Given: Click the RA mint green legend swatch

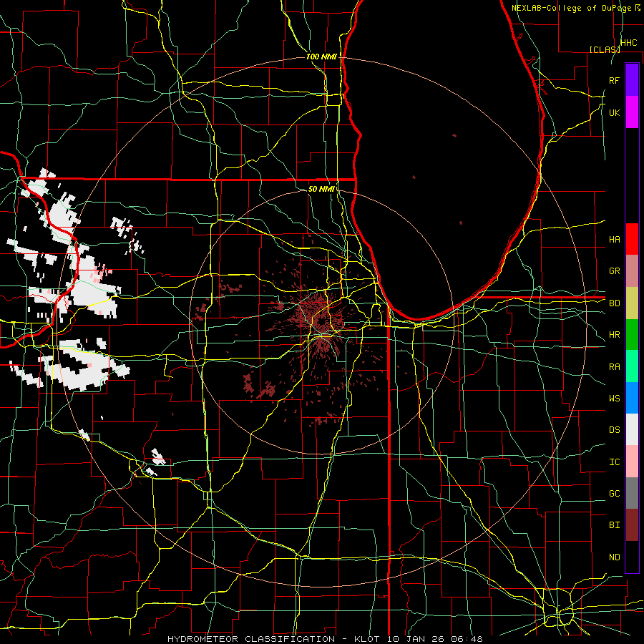Looking at the screenshot, I should (x=632, y=366).
